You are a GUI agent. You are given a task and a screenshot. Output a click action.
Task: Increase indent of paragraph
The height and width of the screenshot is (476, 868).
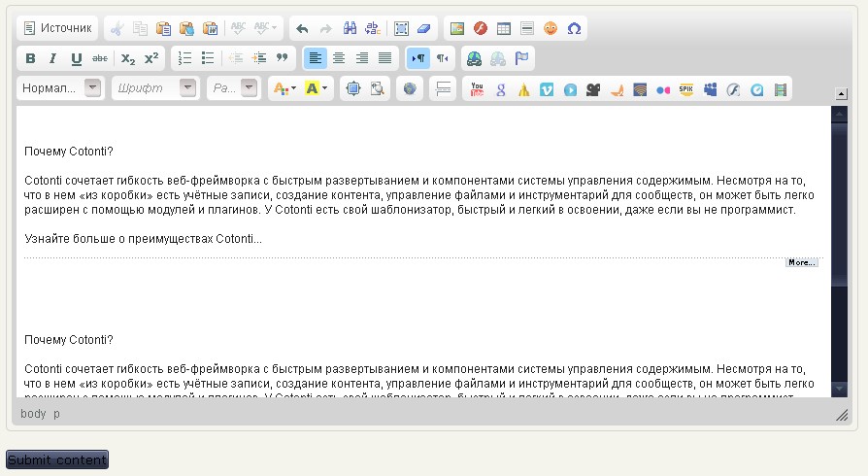(x=258, y=58)
